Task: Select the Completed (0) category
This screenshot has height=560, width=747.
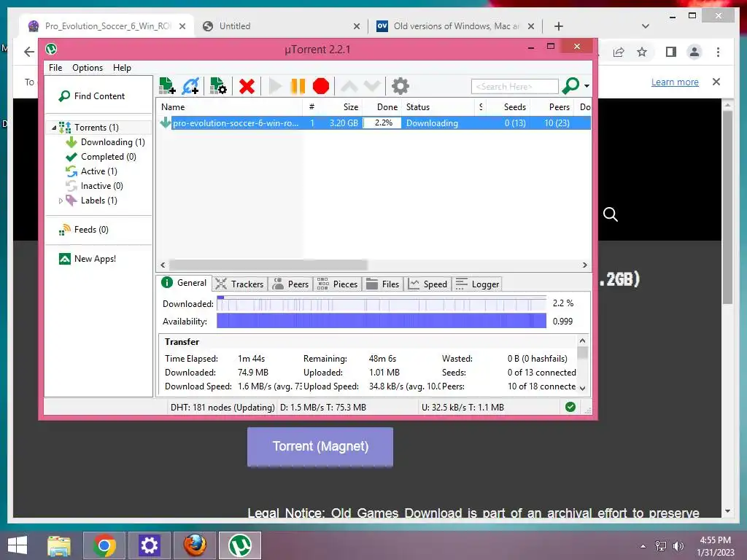Action: click(108, 157)
